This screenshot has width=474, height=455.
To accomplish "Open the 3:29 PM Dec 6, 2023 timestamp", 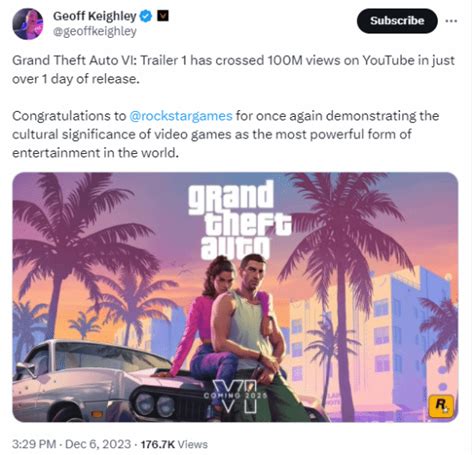I will (x=72, y=444).
